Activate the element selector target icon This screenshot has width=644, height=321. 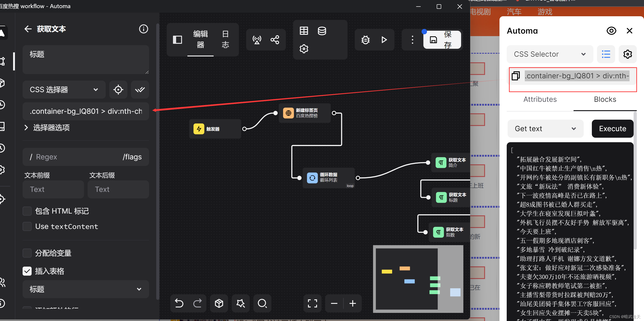[118, 89]
